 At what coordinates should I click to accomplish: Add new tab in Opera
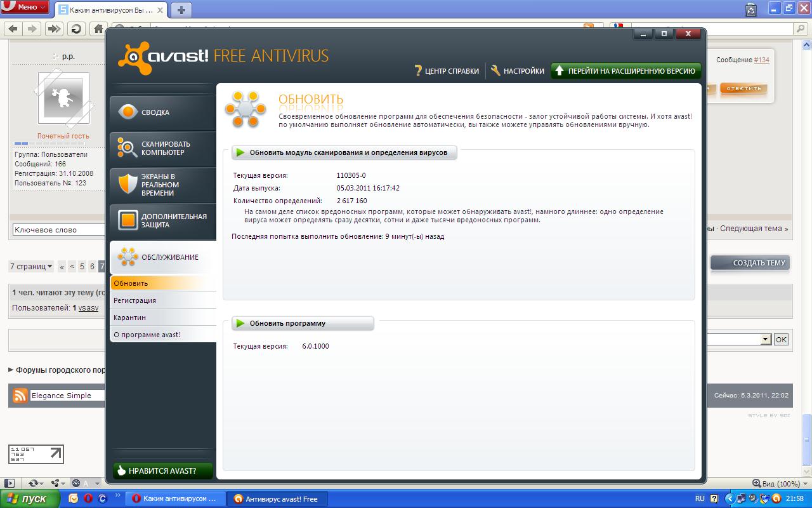click(x=181, y=10)
